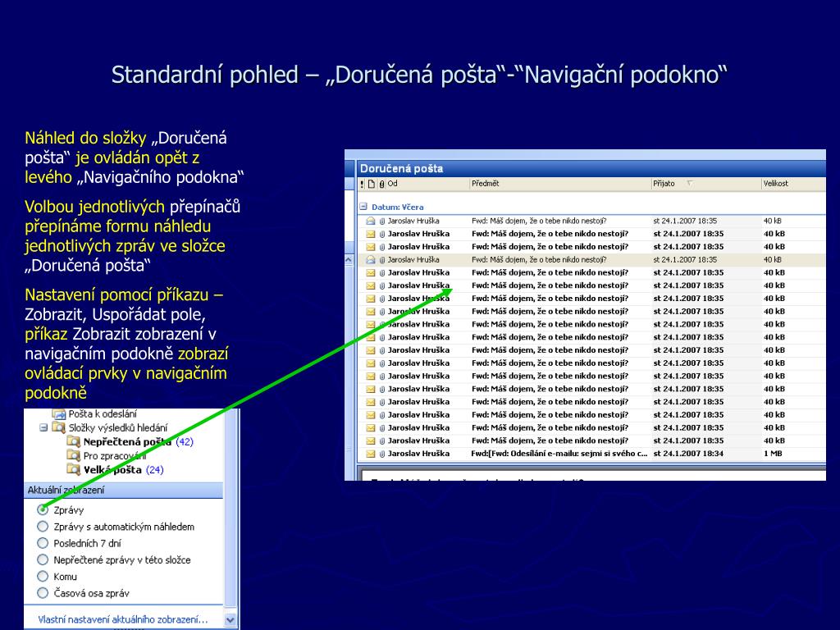Click the st 24.1.2007 18:34 received cell
The image size is (840, 630).
coord(688,454)
